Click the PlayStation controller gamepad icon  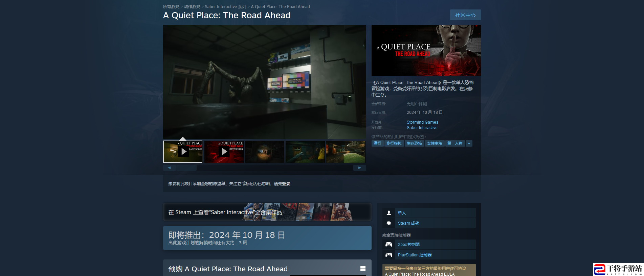tap(389, 255)
